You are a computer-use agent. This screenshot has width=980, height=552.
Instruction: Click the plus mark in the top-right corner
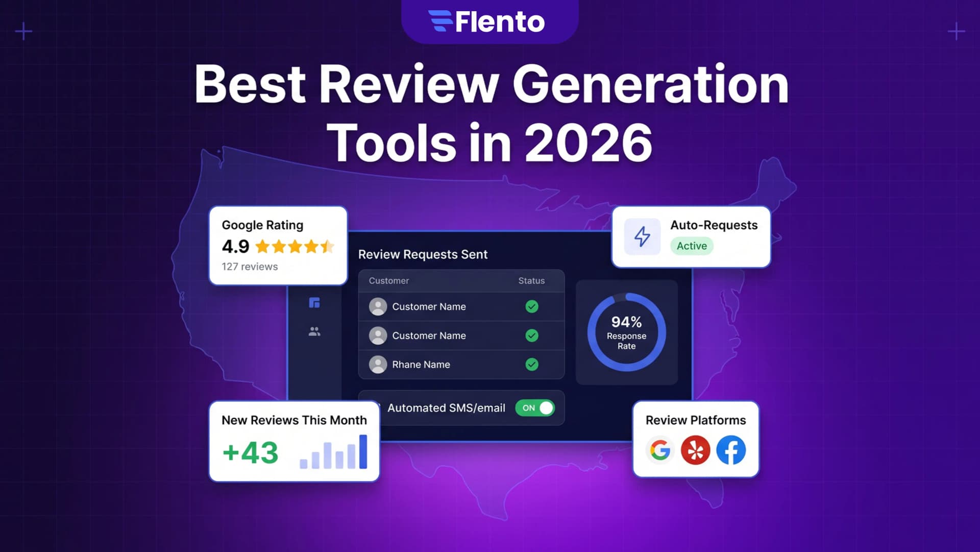[x=956, y=32]
